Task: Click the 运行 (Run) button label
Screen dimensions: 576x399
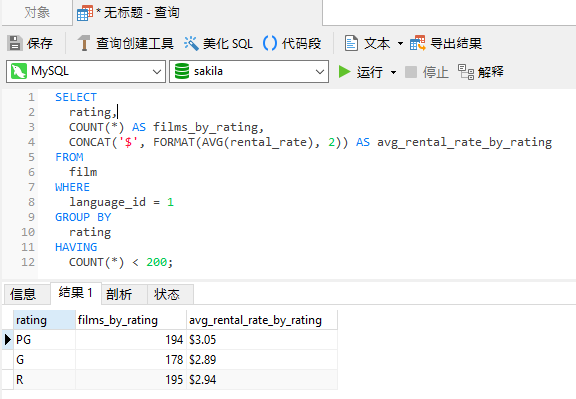Action: 370,72
